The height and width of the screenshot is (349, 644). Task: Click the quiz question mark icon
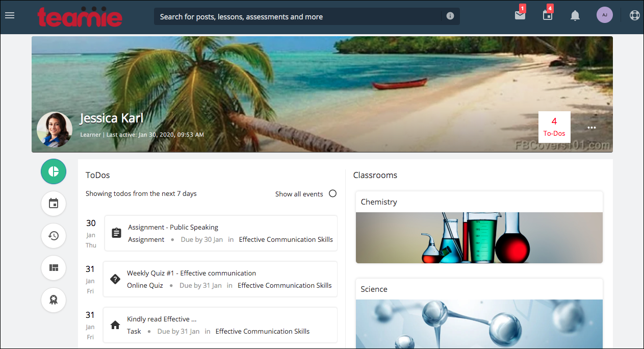115,279
